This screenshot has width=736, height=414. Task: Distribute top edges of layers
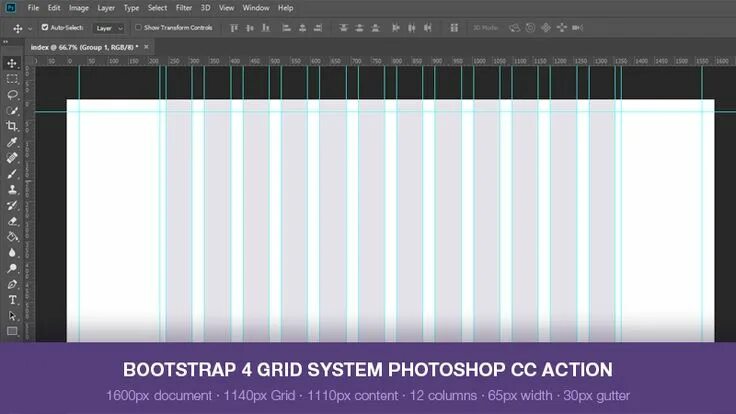pyautogui.click(x=344, y=28)
